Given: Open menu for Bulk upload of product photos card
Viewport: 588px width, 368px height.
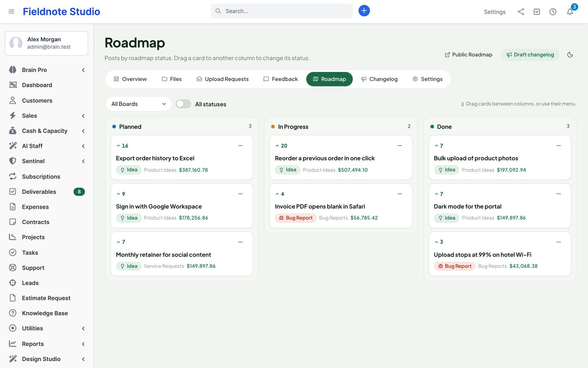Looking at the screenshot, I should tap(559, 145).
